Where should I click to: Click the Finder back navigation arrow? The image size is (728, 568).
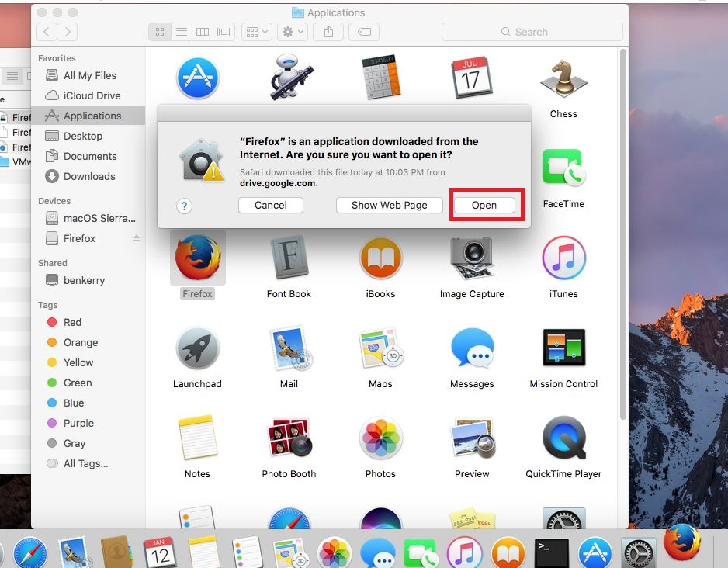pos(47,32)
